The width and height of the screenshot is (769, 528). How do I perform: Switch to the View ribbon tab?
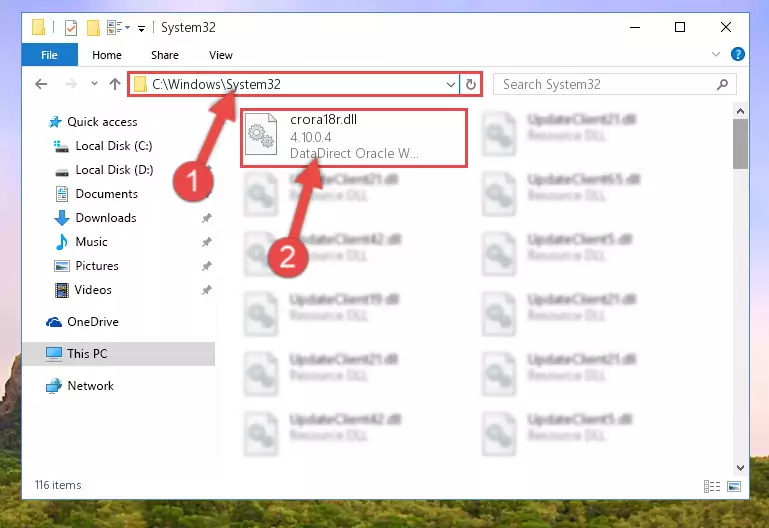221,55
